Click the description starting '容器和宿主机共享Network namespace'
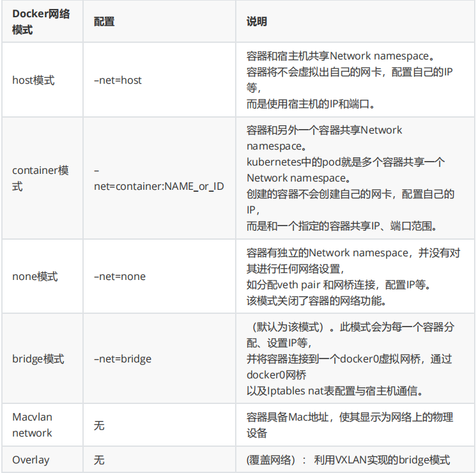The image size is (476, 473). tap(349, 80)
